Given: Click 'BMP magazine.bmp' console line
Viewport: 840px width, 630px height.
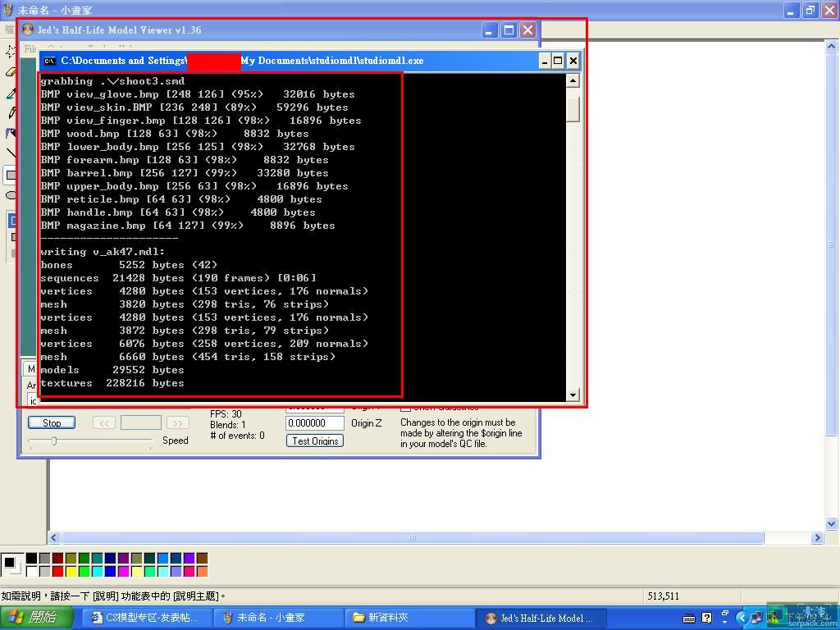Looking at the screenshot, I should click(188, 226).
